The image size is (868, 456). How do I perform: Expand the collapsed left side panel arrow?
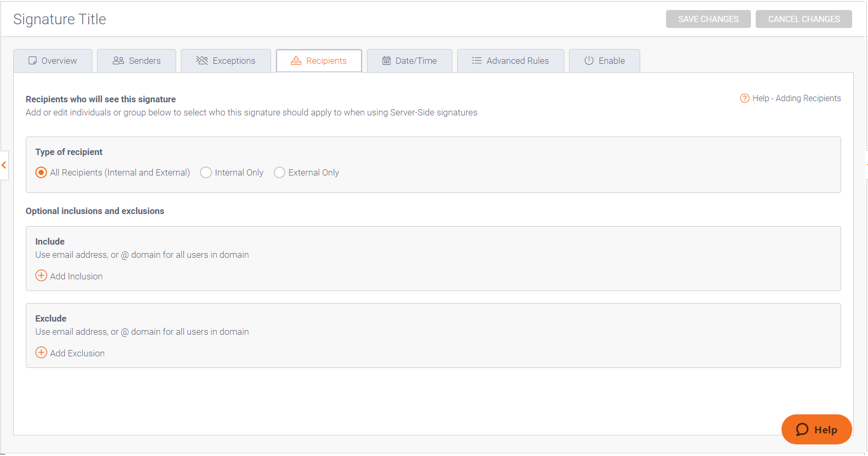[x=4, y=166]
